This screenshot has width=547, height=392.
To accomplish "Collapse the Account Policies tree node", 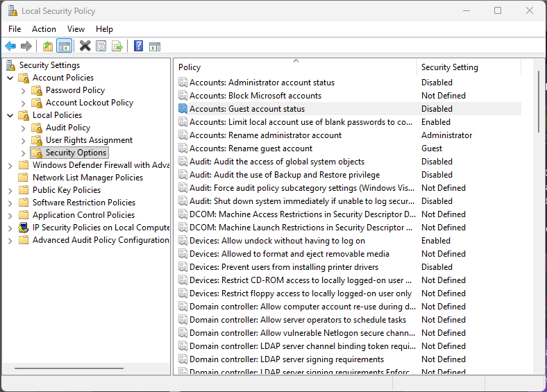I will tap(10, 78).
